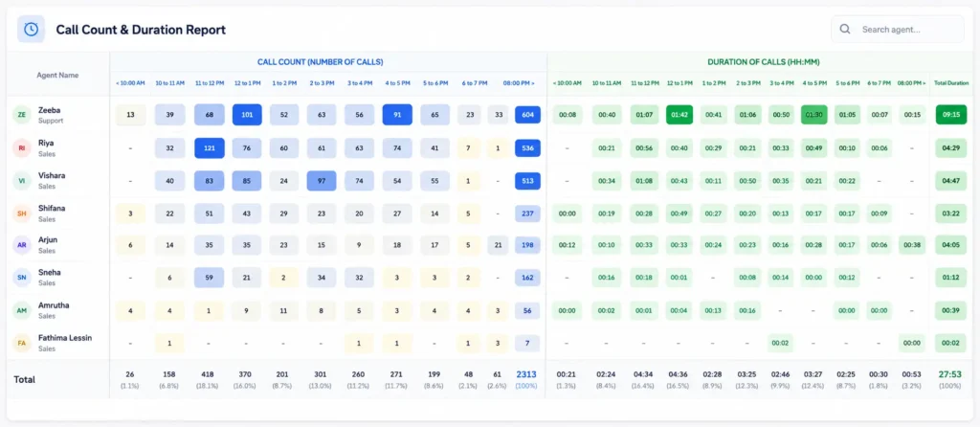
Task: Select Sneha's SN avatar badge
Action: 22,278
